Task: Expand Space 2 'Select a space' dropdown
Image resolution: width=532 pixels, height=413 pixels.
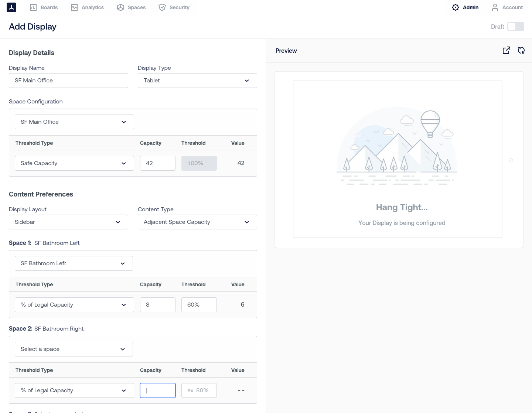Action: tap(74, 349)
